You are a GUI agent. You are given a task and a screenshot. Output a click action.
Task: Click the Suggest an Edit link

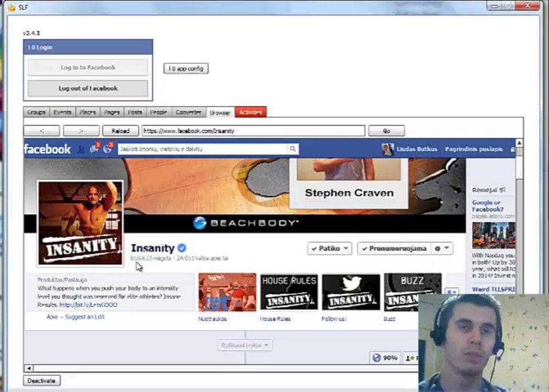pos(85,317)
